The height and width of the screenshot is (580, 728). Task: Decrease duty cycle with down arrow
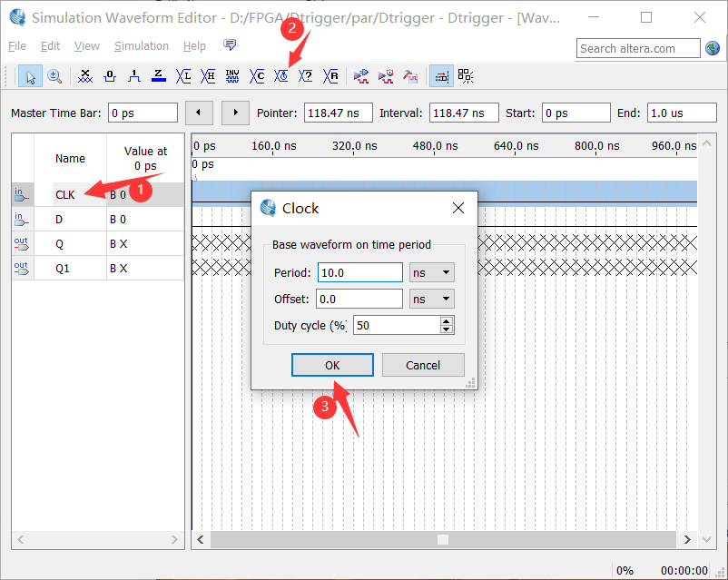tap(447, 329)
